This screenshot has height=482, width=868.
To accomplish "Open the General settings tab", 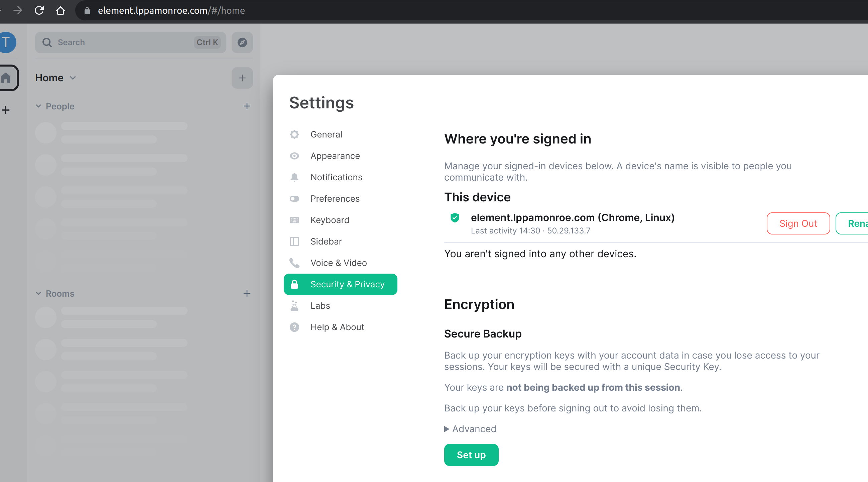I will click(x=340, y=134).
